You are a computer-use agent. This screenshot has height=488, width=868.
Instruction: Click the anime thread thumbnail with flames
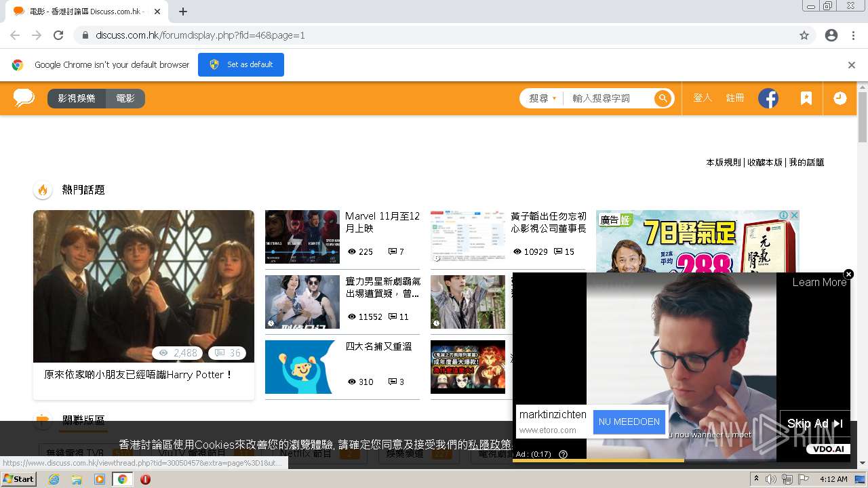tap(468, 367)
